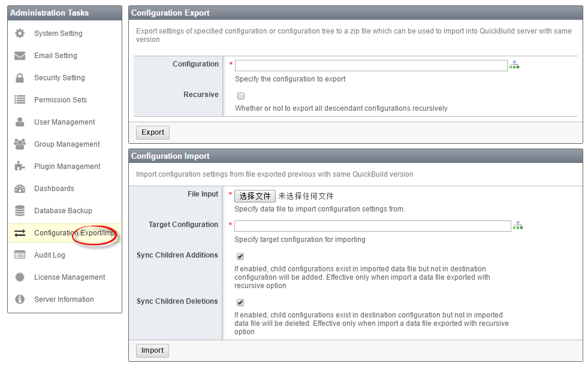Open configuration tree chooser beside export Configuration field

pos(514,65)
